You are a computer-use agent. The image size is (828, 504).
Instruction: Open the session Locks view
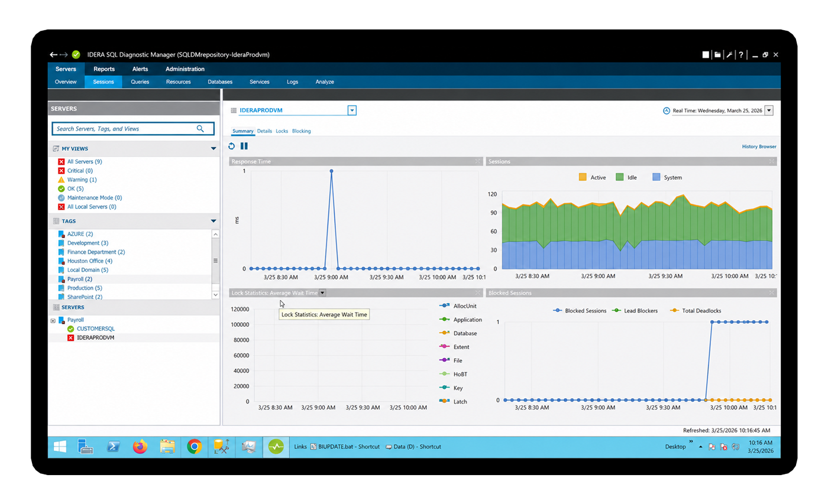[282, 131]
